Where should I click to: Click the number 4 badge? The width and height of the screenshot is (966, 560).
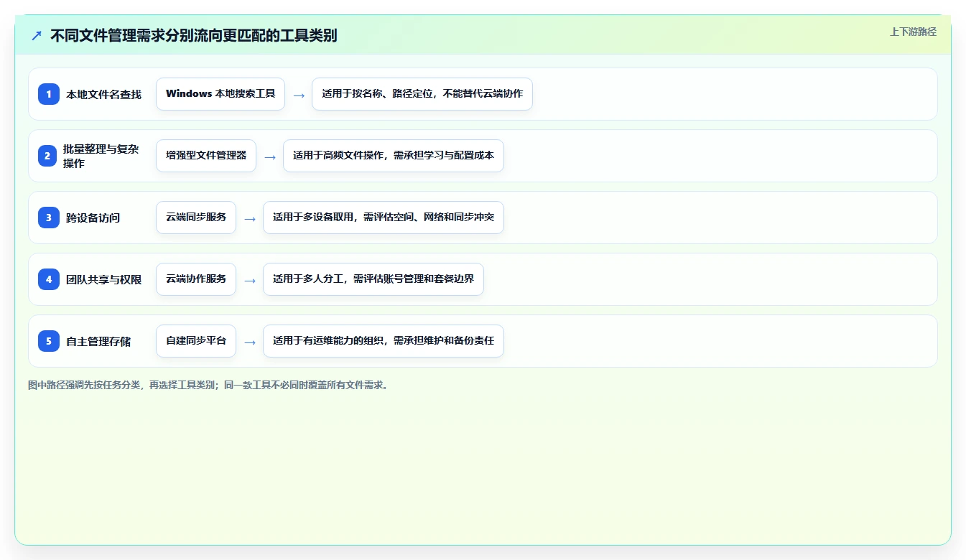pyautogui.click(x=49, y=279)
